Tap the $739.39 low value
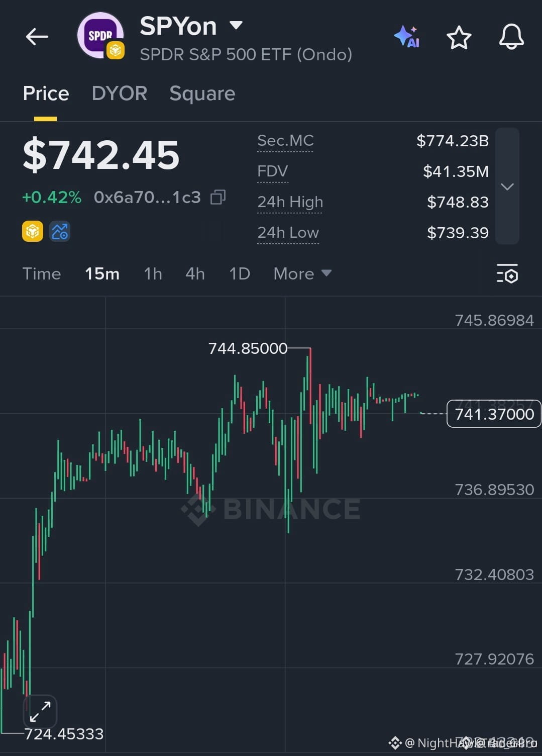 coord(458,233)
